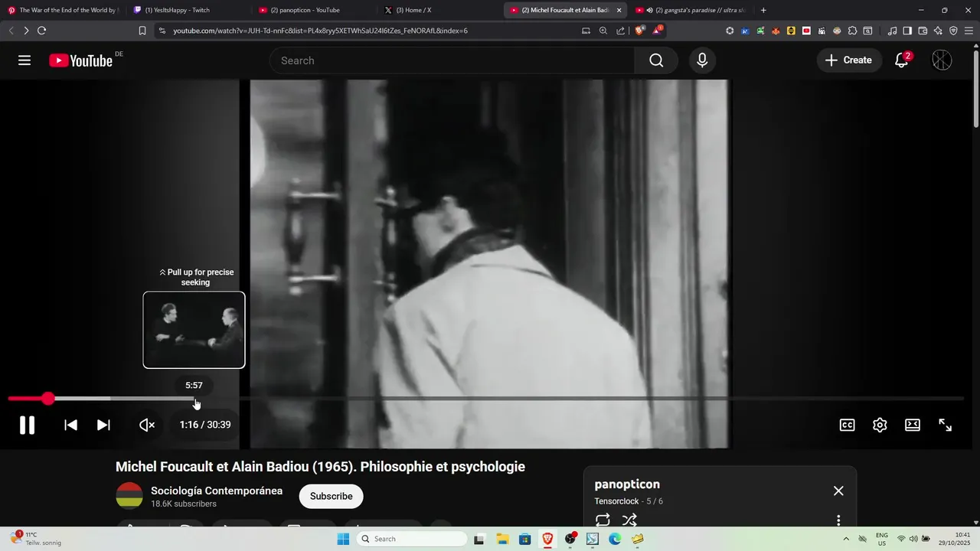Submit search with the magnifier button

pyautogui.click(x=656, y=60)
